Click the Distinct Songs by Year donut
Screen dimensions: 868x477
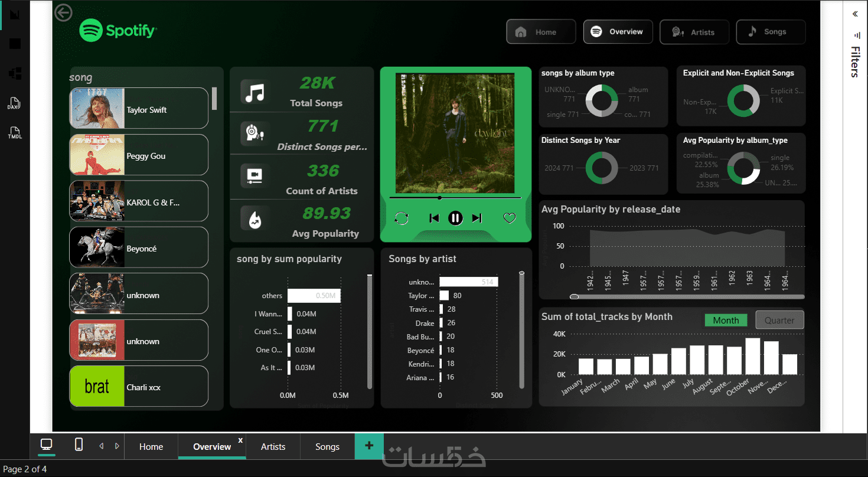point(602,168)
